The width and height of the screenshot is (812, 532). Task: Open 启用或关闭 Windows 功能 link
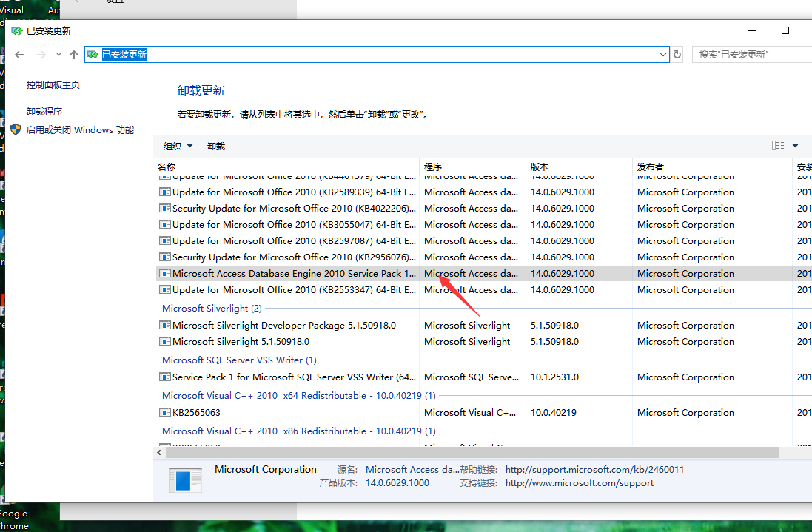coord(80,130)
